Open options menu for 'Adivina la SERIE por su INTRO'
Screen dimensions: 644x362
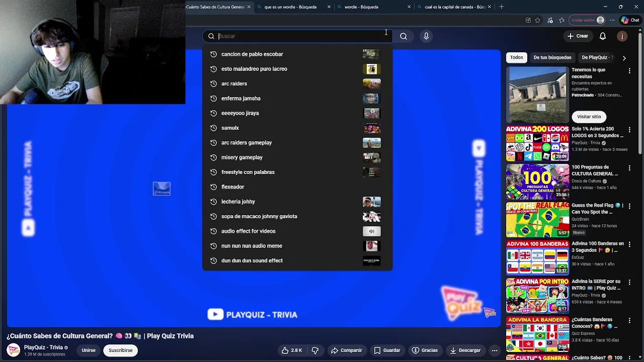629,282
